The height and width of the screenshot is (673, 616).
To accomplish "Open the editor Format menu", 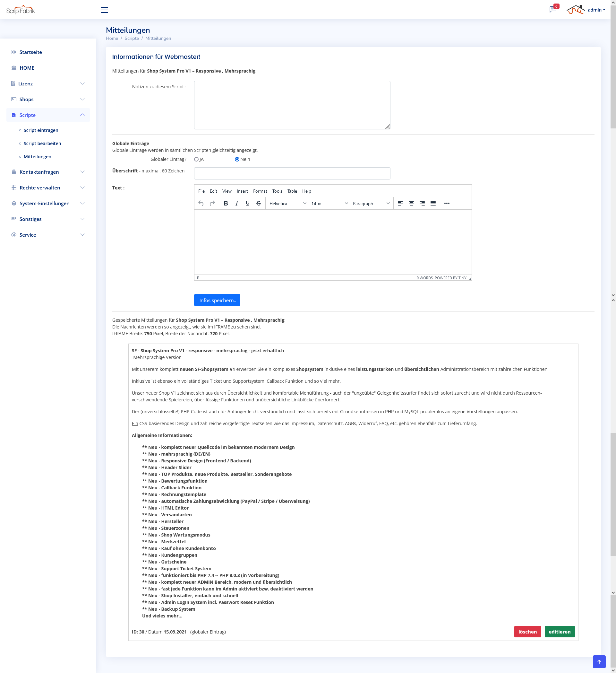I will 260,191.
